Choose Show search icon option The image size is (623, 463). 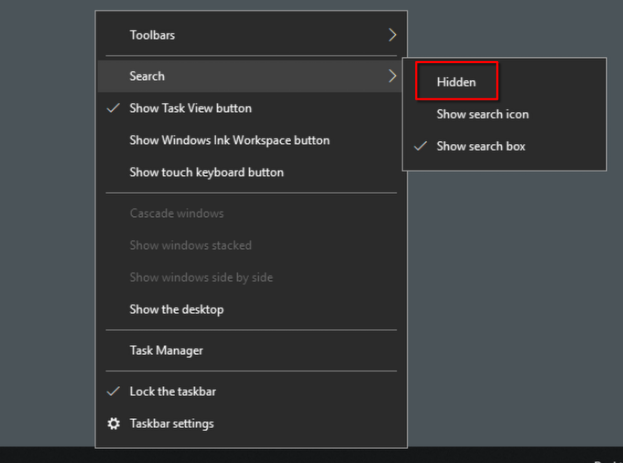click(504, 114)
